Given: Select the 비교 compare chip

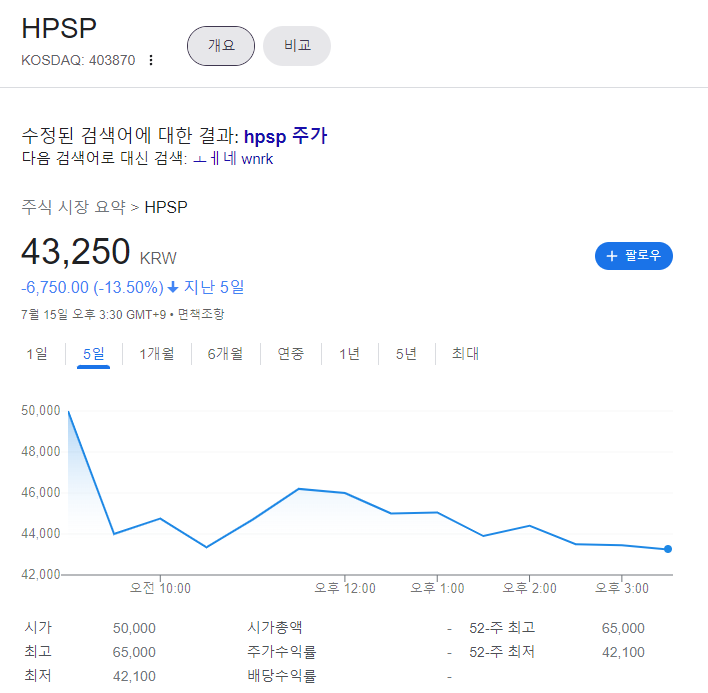Looking at the screenshot, I should 297,46.
